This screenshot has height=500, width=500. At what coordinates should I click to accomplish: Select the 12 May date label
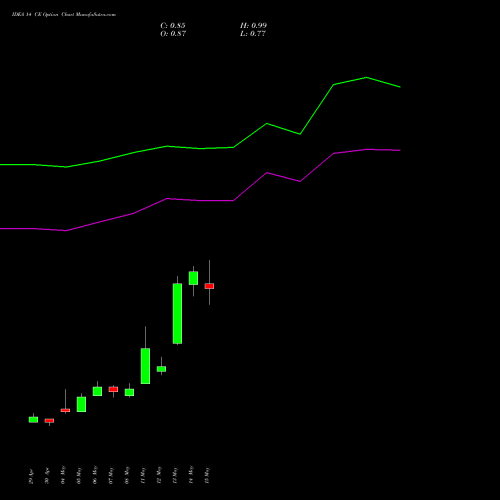pyautogui.click(x=159, y=475)
